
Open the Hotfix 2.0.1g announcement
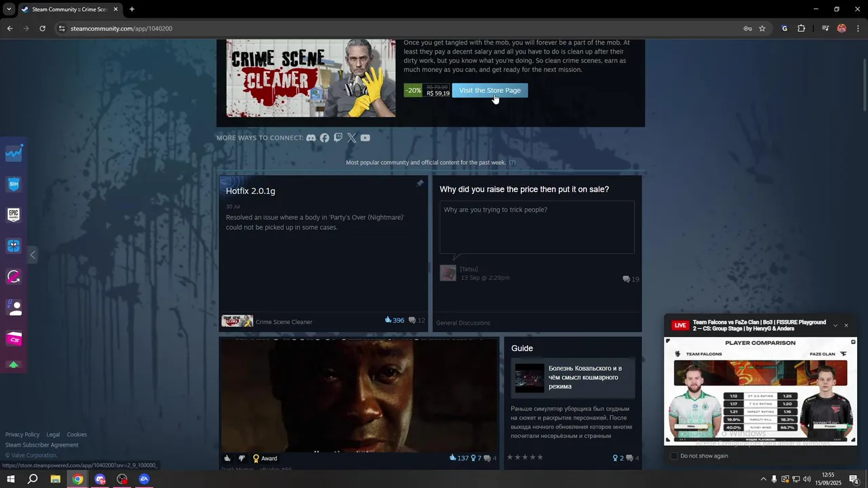pyautogui.click(x=250, y=191)
